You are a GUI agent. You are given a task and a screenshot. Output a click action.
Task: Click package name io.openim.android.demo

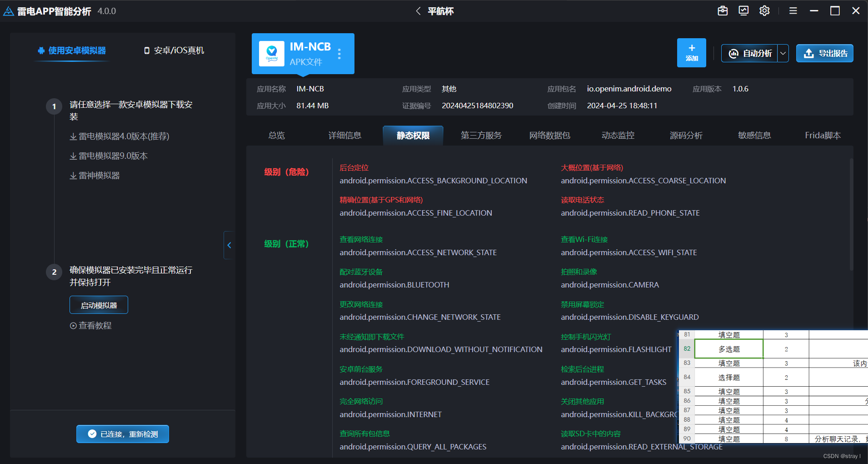629,89
